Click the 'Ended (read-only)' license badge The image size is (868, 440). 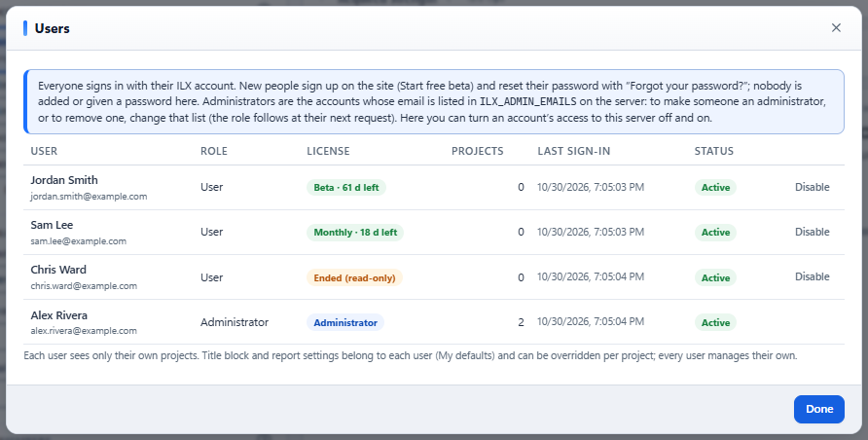click(354, 277)
